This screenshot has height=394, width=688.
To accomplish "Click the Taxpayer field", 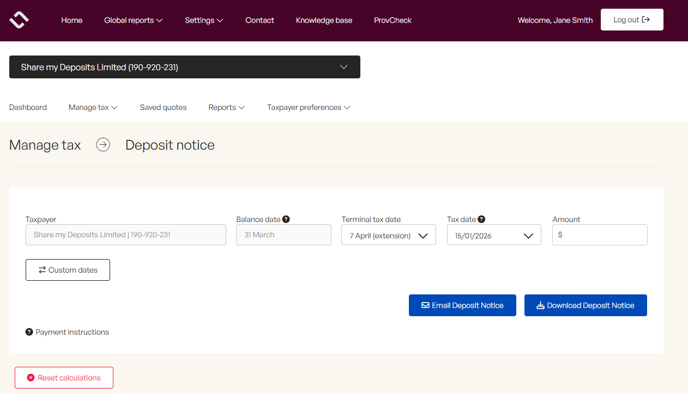I will [125, 235].
